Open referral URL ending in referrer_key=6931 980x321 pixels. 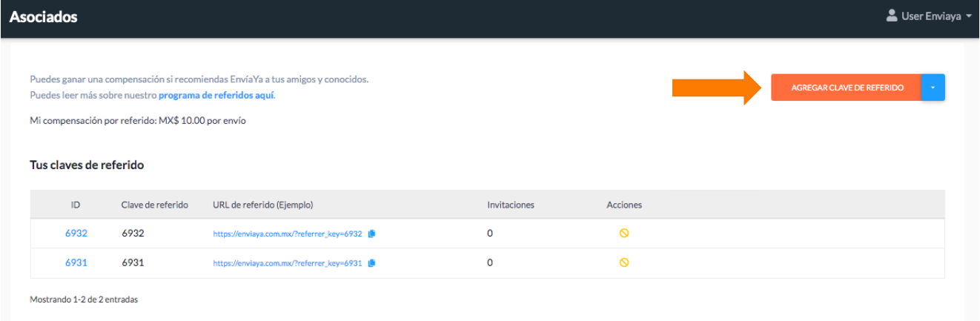click(x=288, y=263)
